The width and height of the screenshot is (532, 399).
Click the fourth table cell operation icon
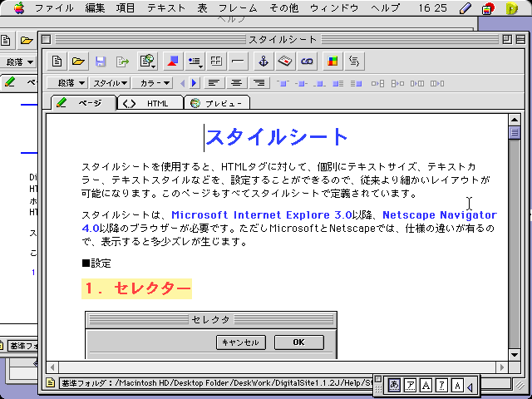(x=437, y=83)
